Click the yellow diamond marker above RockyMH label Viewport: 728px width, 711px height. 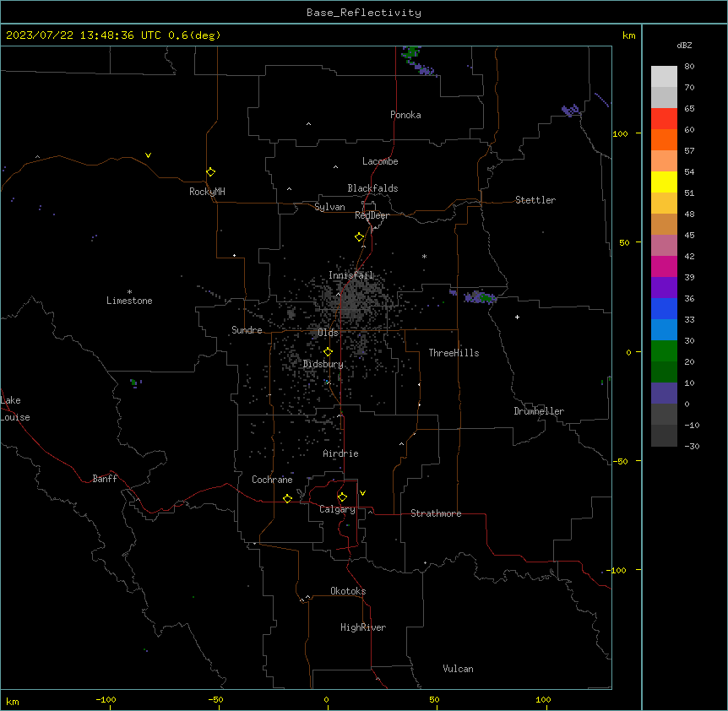210,172
